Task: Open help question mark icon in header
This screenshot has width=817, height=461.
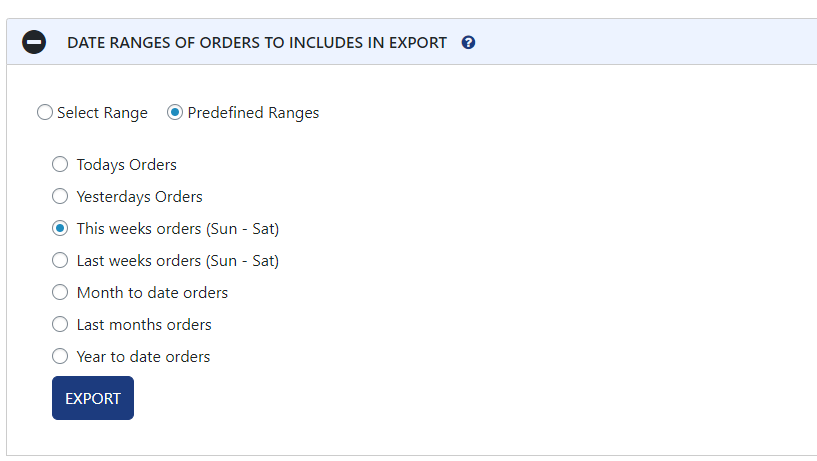Action: (x=468, y=43)
